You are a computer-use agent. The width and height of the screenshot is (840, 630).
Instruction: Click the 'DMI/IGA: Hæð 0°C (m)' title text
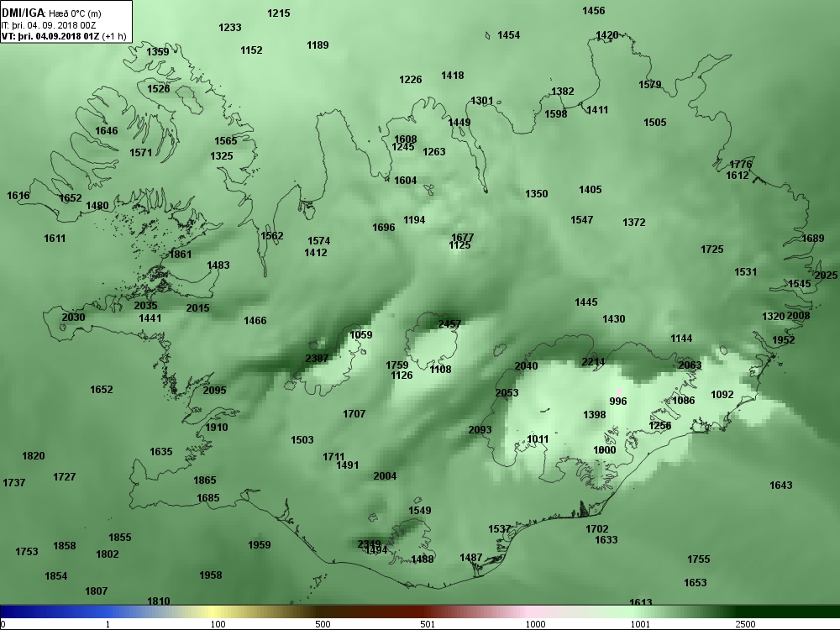click(x=51, y=13)
